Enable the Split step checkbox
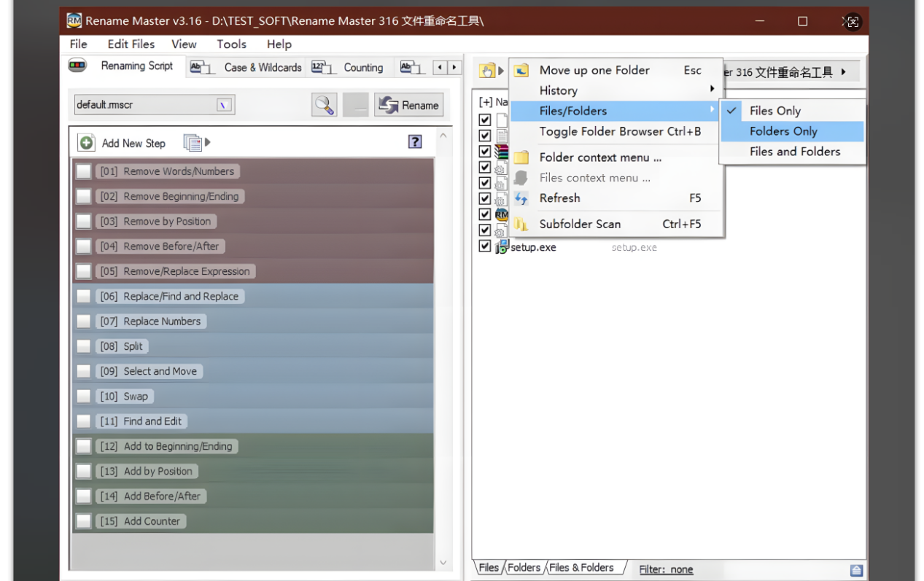Screen dimensions: 924x581 coord(84,346)
